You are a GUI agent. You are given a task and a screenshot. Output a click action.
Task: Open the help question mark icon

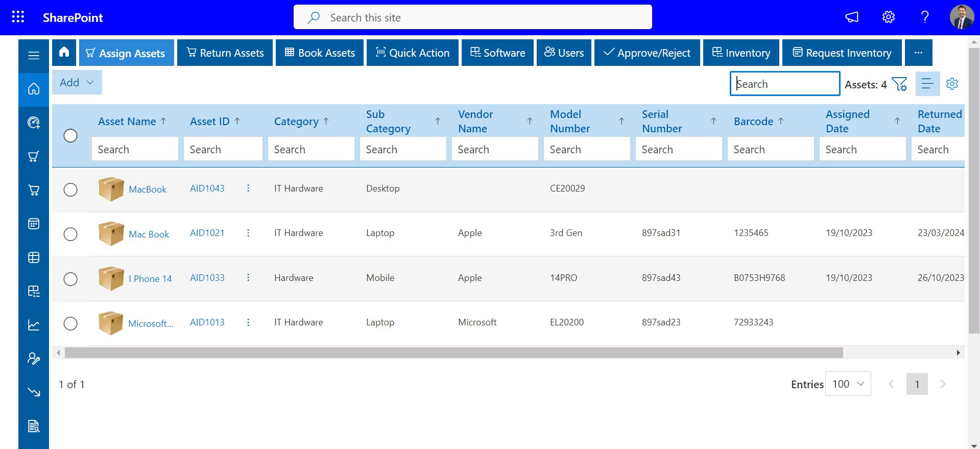click(x=924, y=17)
